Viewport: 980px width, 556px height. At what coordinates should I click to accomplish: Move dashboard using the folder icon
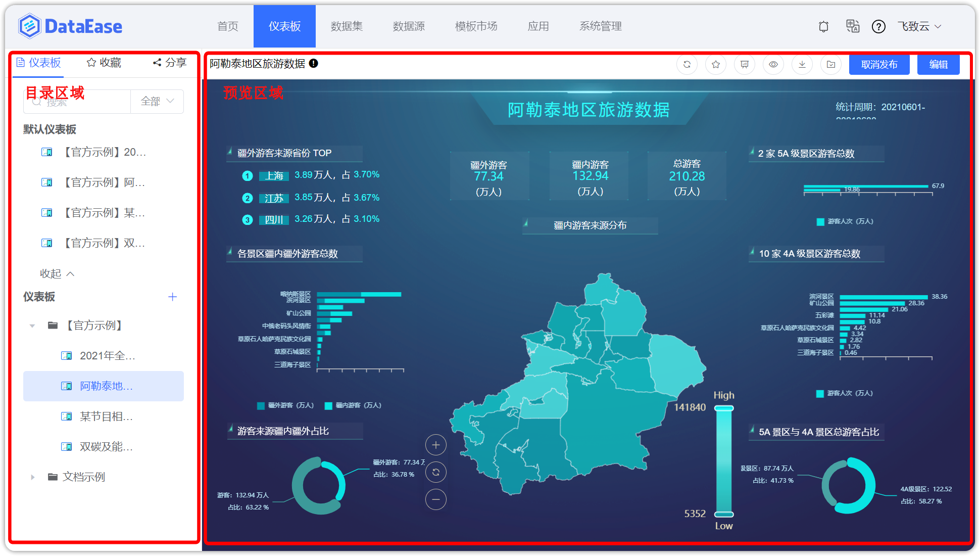click(x=831, y=64)
